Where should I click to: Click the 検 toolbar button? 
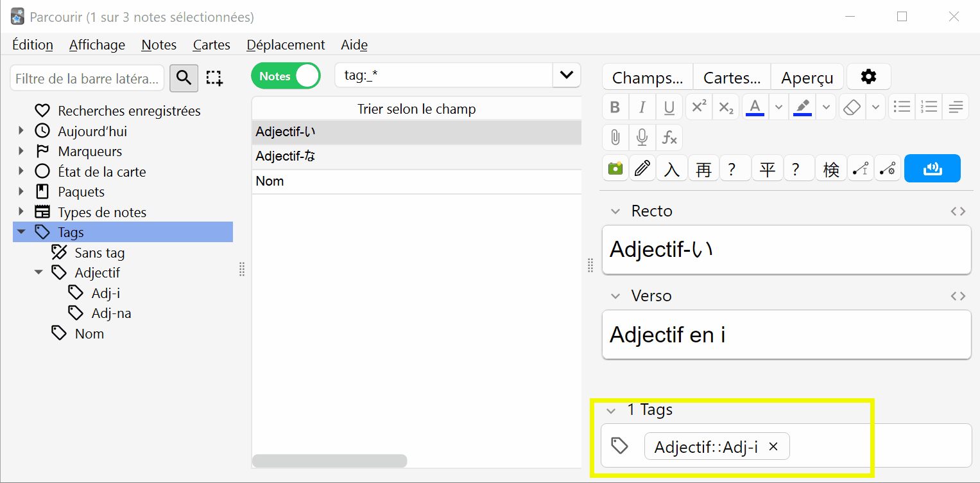(831, 168)
